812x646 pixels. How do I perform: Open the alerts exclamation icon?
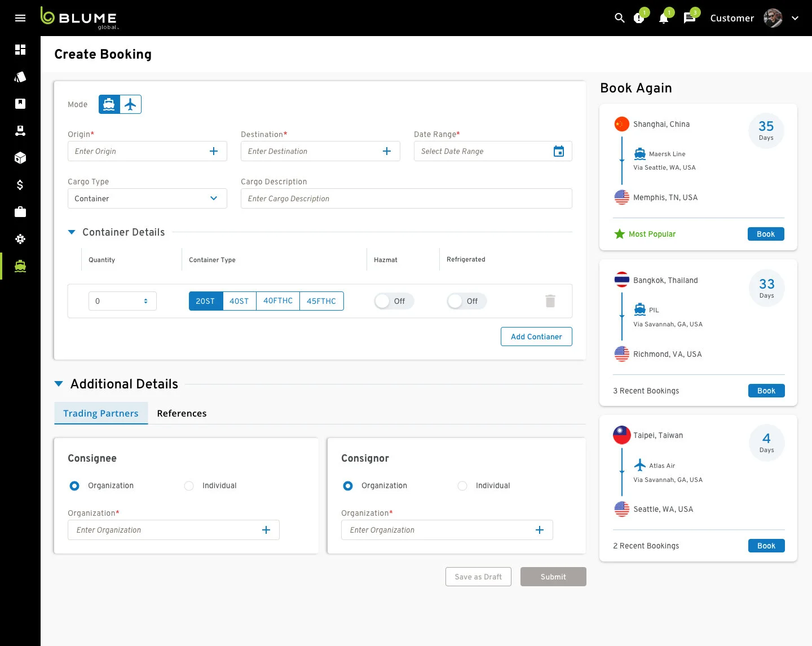639,18
